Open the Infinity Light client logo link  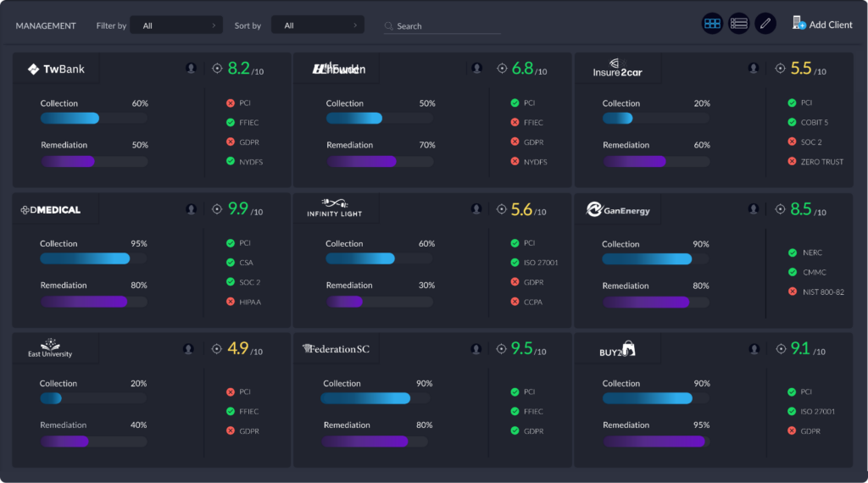click(334, 208)
